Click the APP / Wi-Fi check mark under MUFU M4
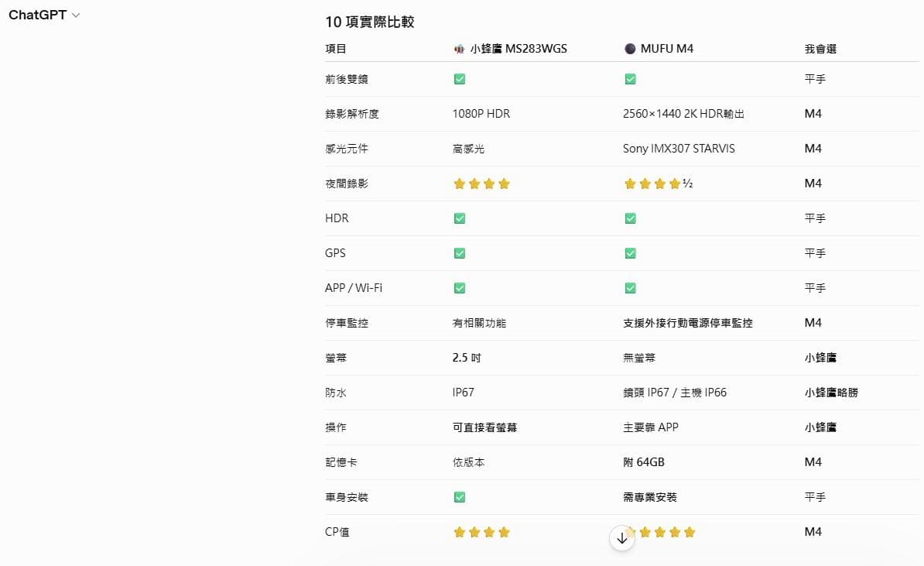Viewport: 924px width, 566px height. pos(631,288)
